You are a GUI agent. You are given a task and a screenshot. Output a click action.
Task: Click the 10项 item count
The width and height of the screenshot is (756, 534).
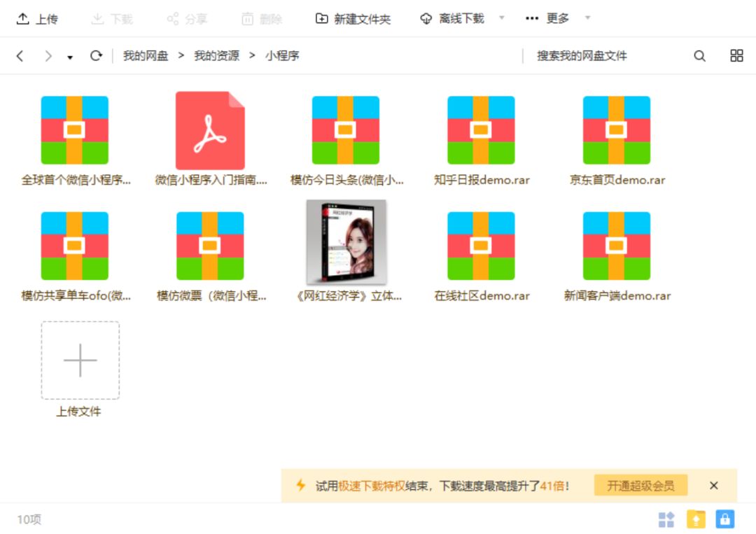coord(29,519)
